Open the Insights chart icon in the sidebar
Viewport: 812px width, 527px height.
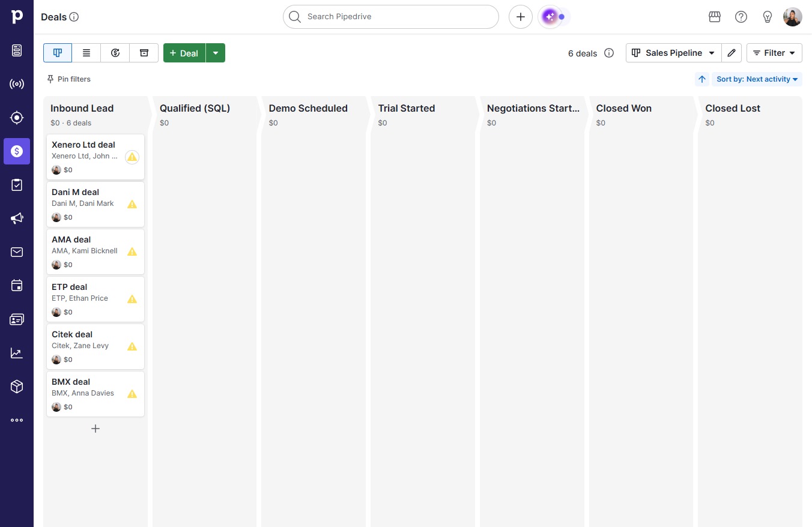[17, 353]
